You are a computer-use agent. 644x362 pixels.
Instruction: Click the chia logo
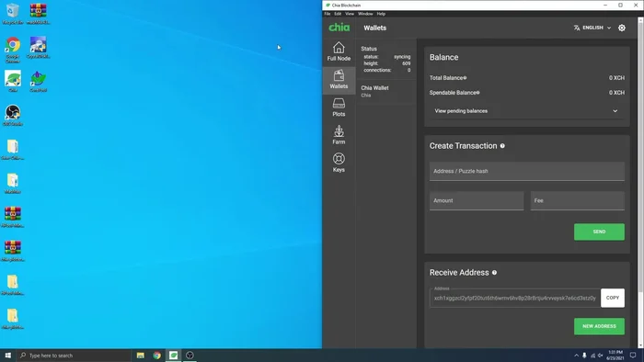(339, 28)
